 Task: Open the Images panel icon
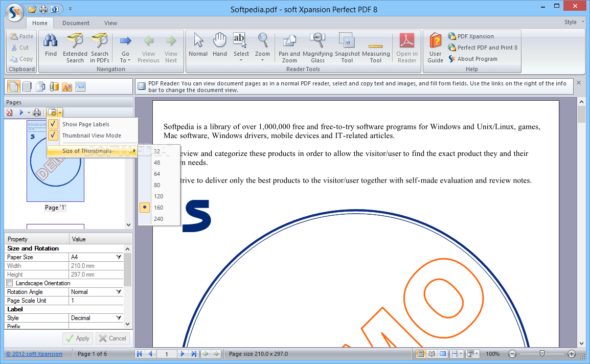(80, 86)
